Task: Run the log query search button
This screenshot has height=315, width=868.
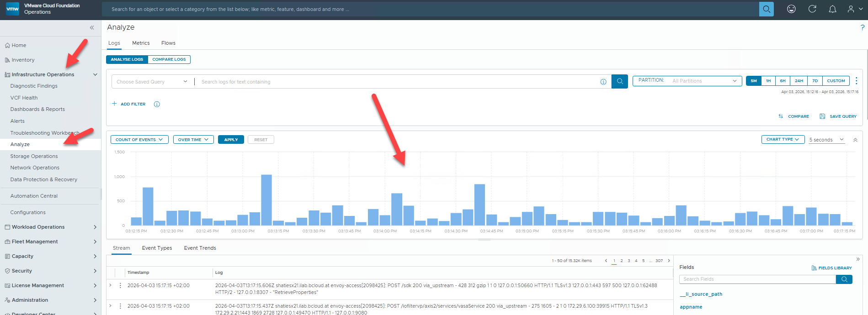Action: point(620,82)
